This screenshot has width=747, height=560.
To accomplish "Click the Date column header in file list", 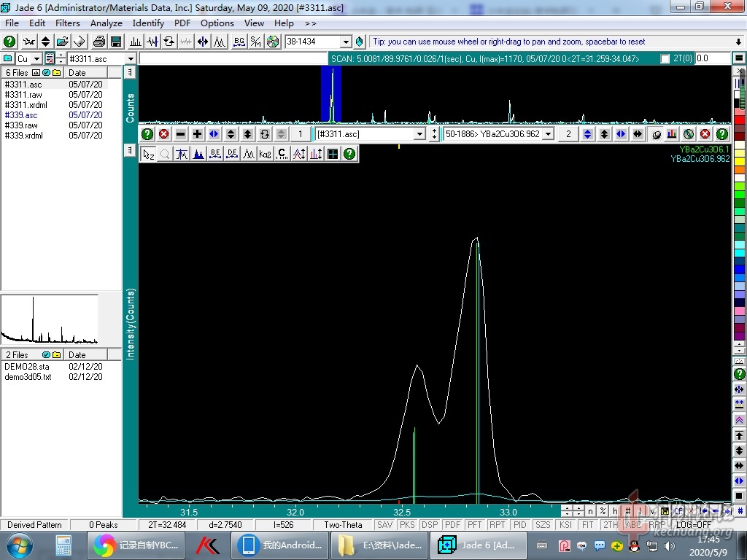I will click(87, 72).
